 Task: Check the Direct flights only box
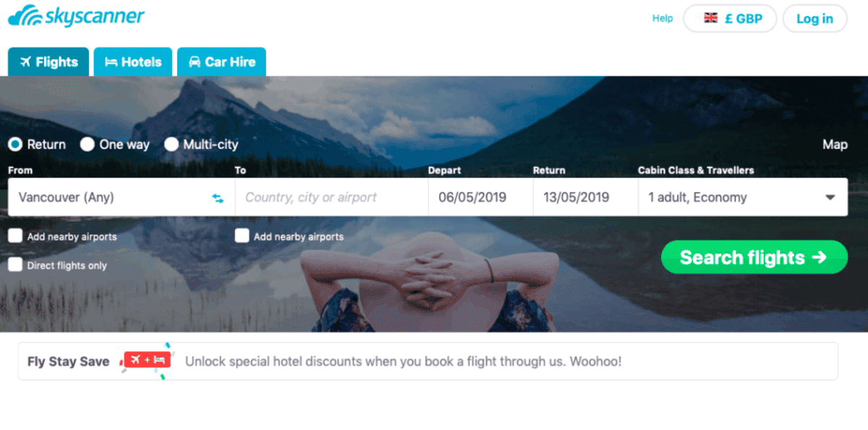(14, 265)
